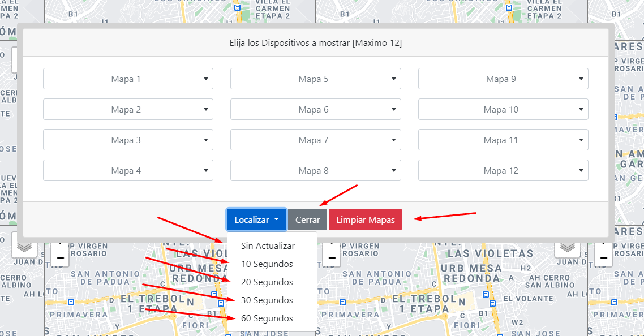This screenshot has width=644, height=336.
Task: Expand the Mapa 12 device dropdown
Action: coord(503,171)
